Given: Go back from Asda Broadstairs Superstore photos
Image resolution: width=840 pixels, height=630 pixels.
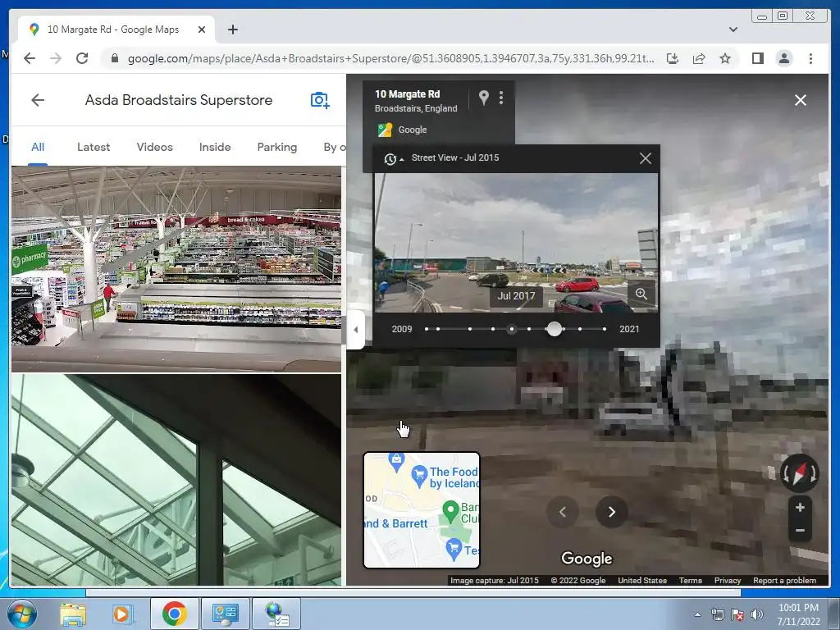Looking at the screenshot, I should pos(38,100).
